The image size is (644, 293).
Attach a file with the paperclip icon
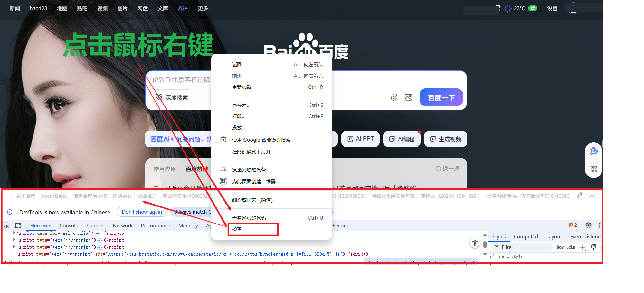[x=394, y=97]
